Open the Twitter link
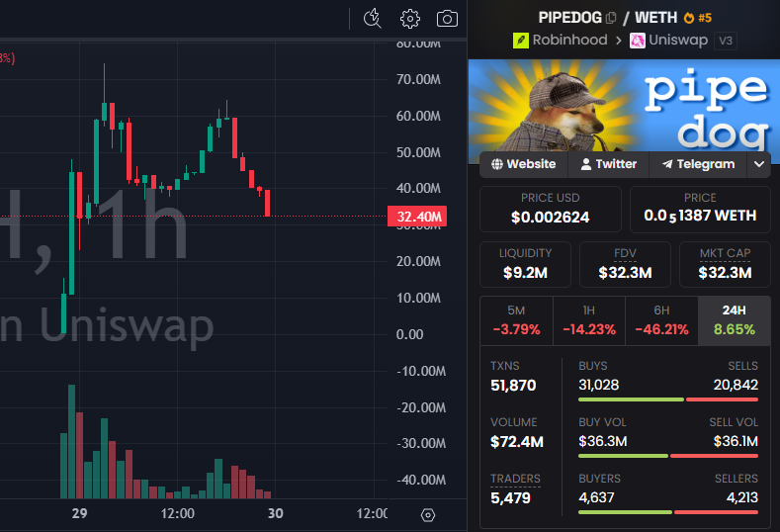Viewport: 780px width, 532px height. [609, 164]
